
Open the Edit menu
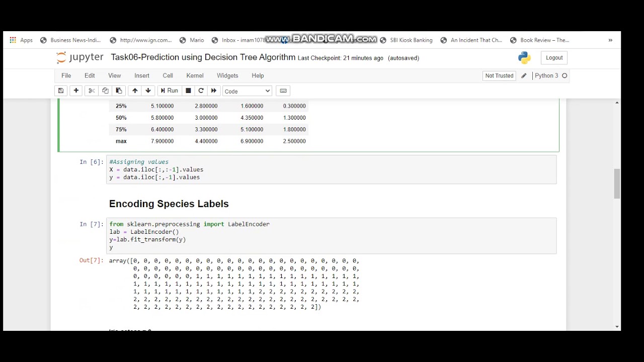90,76
